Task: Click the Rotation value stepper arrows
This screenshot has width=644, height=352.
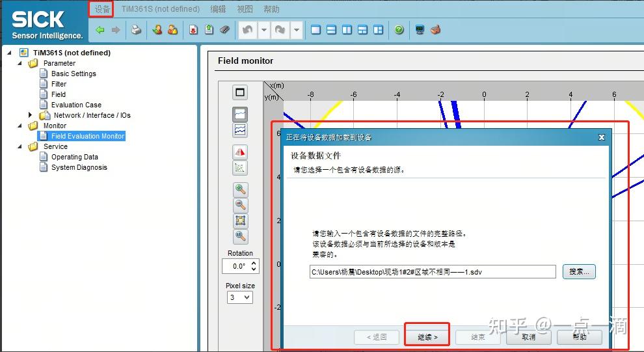Action: click(x=254, y=266)
